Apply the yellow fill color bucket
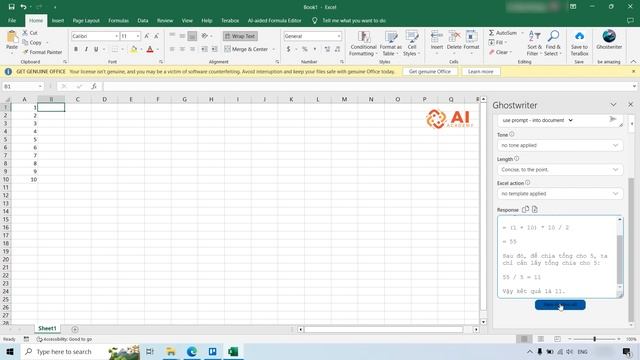Screen dimensions: 640x360 pos(133,49)
